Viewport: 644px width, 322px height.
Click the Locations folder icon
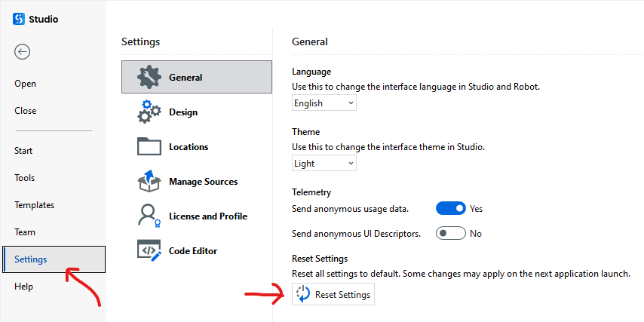click(x=149, y=146)
